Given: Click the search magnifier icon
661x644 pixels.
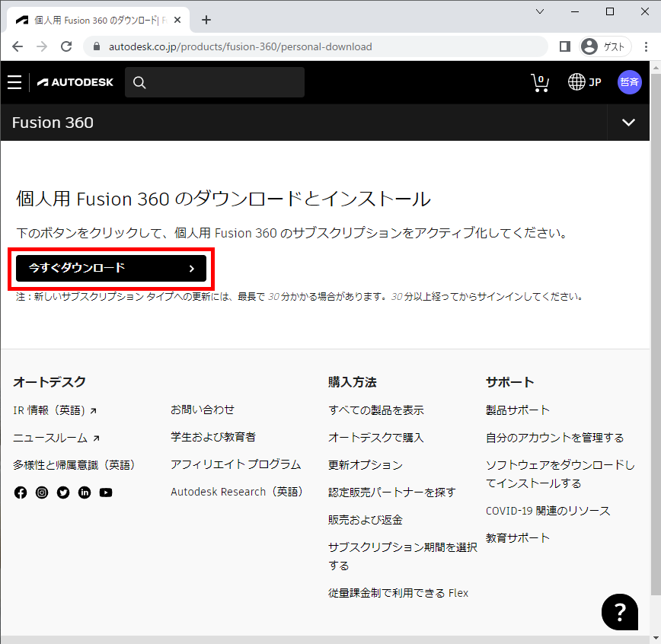Looking at the screenshot, I should (x=139, y=82).
